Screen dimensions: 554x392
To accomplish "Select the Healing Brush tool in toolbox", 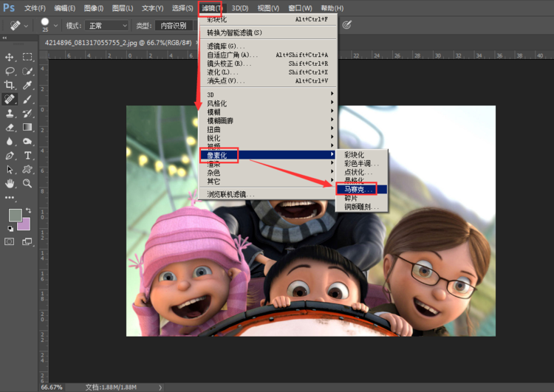I will point(10,99).
